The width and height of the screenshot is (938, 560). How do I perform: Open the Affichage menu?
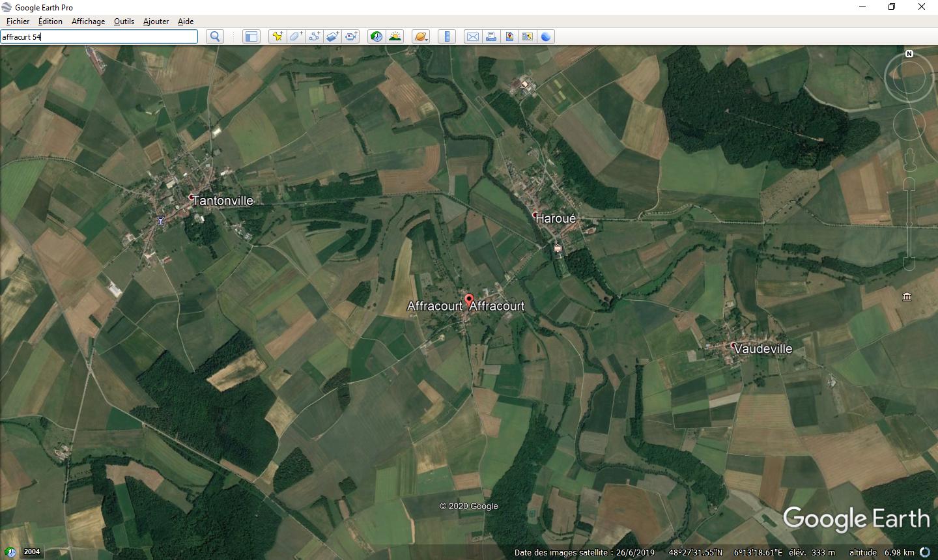coord(88,21)
